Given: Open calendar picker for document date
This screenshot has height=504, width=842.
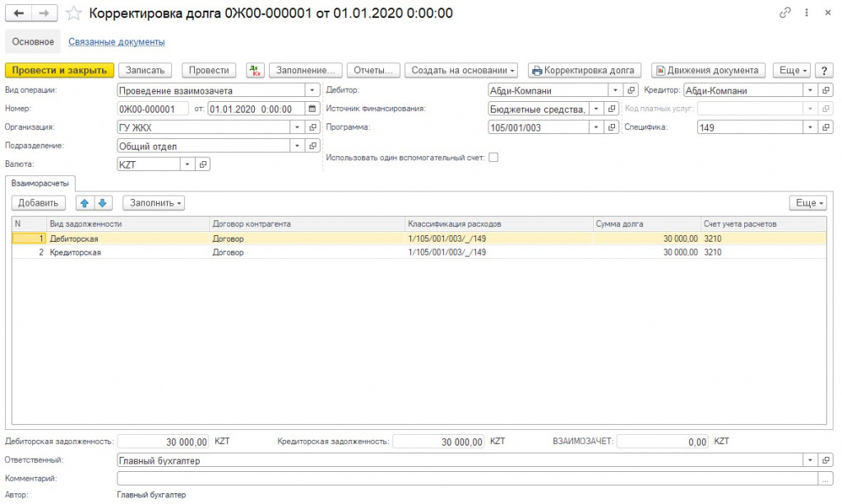Looking at the screenshot, I should coord(312,109).
